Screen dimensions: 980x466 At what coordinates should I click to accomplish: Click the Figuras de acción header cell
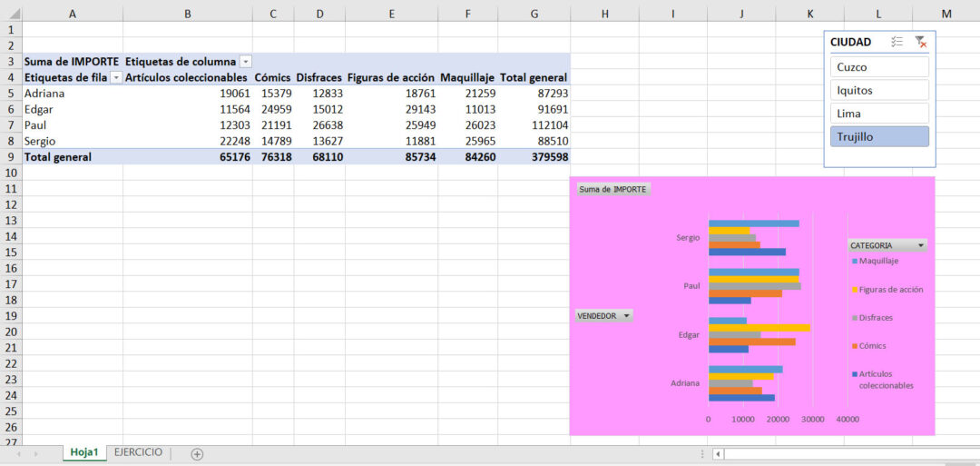point(391,77)
